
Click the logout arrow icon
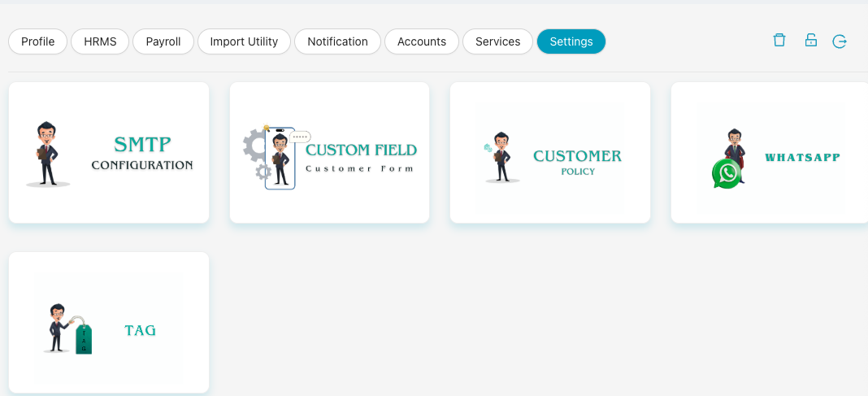coord(840,41)
